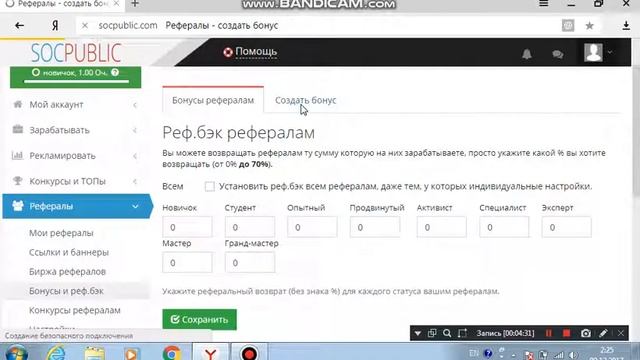Open the browser hamburger menu
Image resolution: width=640 pixels, height=360 pixels.
pos(544,4)
